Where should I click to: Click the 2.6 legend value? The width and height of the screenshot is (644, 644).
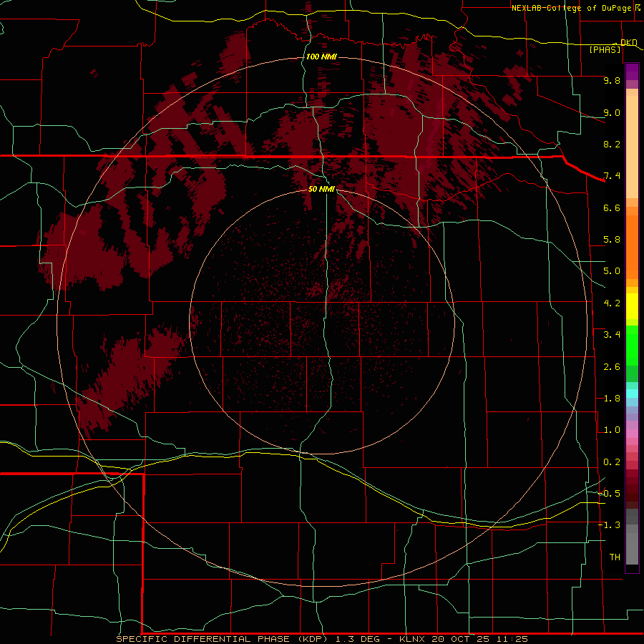612,367
